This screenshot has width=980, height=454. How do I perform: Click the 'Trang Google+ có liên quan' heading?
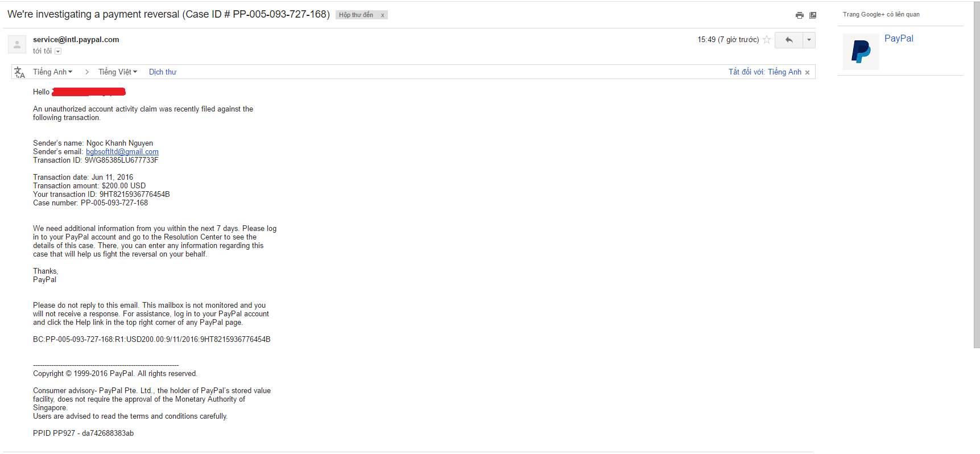pyautogui.click(x=881, y=14)
